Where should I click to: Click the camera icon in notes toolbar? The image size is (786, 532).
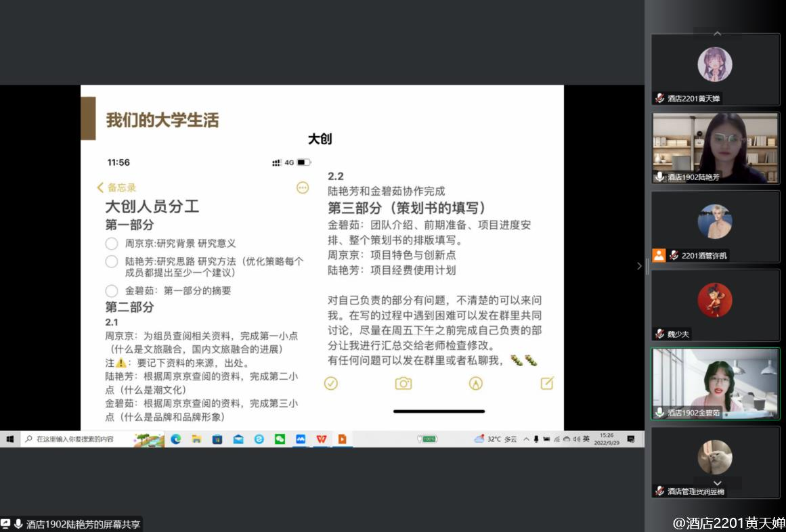coord(403,384)
